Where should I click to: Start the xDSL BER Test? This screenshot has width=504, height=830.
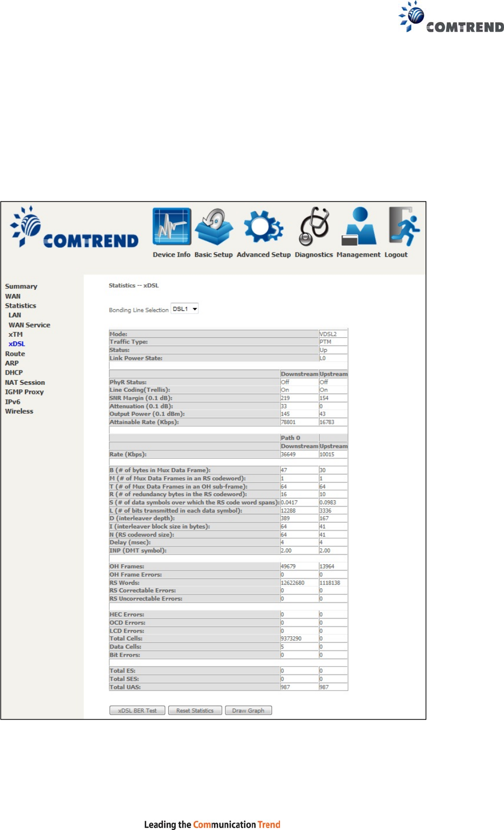pyautogui.click(x=137, y=710)
